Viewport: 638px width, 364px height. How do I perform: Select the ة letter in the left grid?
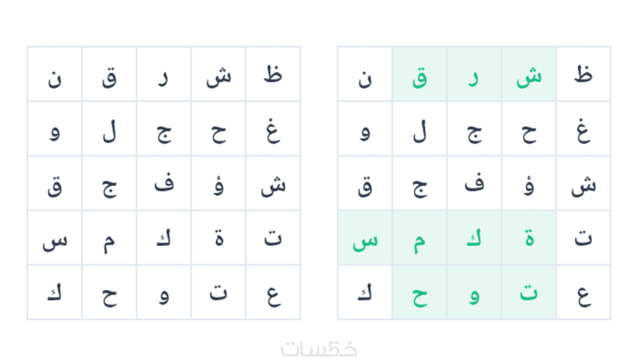pos(218,238)
